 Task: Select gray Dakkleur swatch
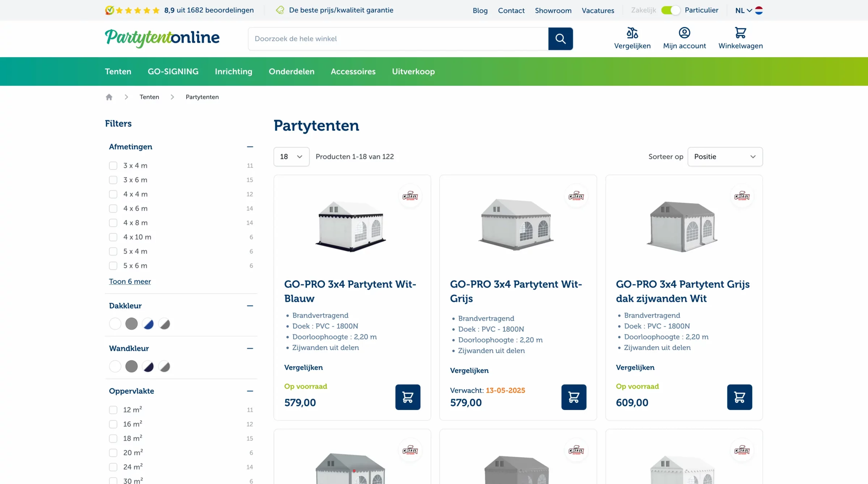[131, 324]
